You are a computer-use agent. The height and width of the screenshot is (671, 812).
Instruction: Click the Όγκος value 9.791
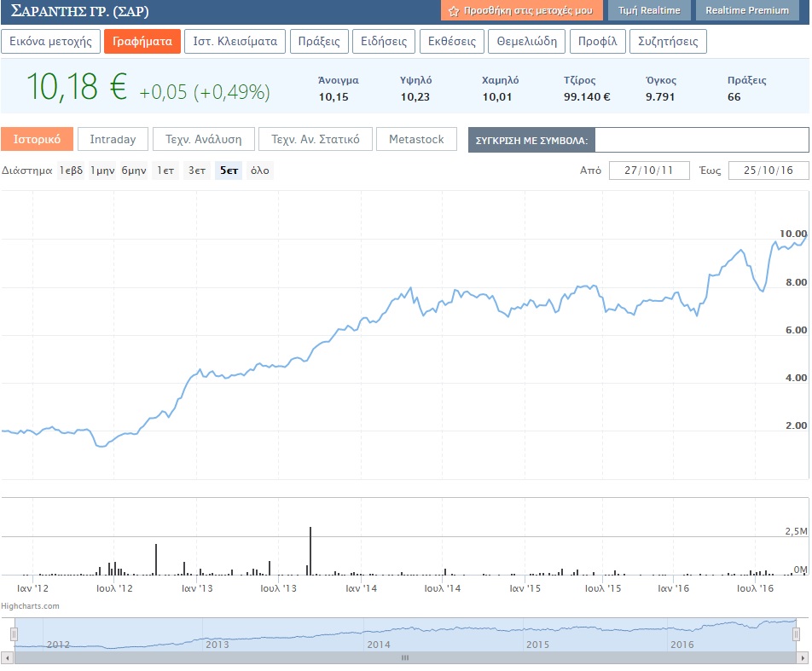coord(660,97)
